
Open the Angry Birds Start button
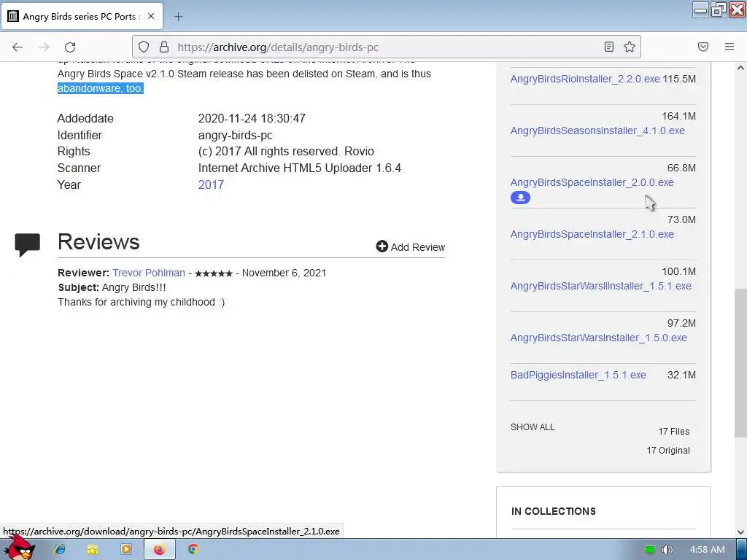[x=20, y=548]
